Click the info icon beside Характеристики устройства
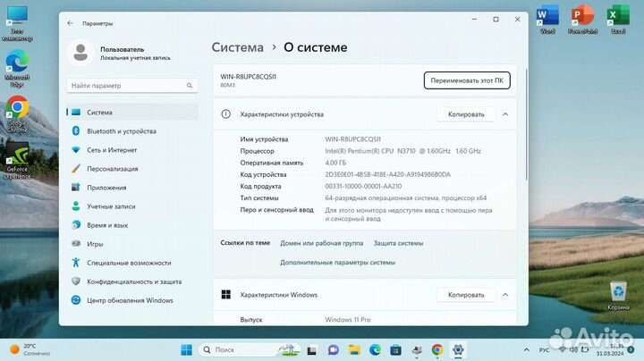 (x=226, y=114)
